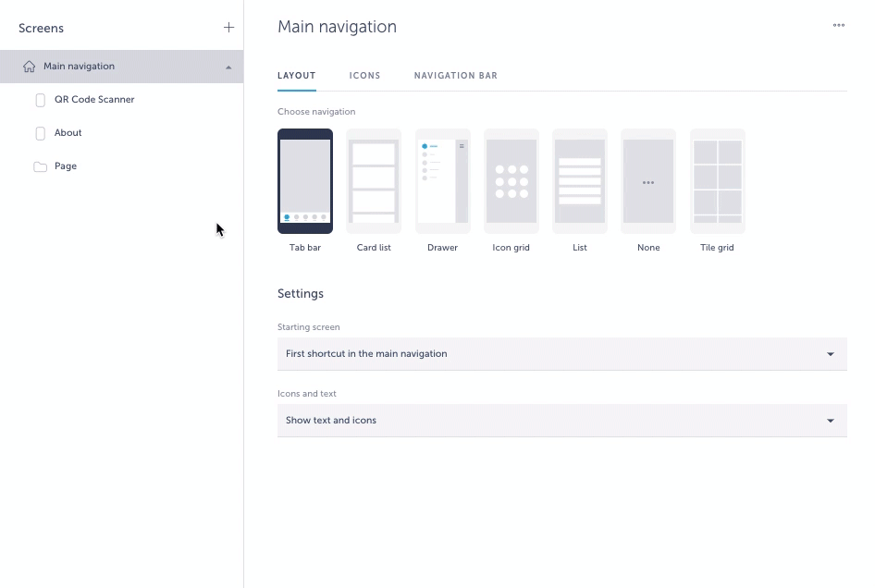Image resolution: width=875 pixels, height=588 pixels.
Task: Collapse the Main navigation tree
Action: 228,67
